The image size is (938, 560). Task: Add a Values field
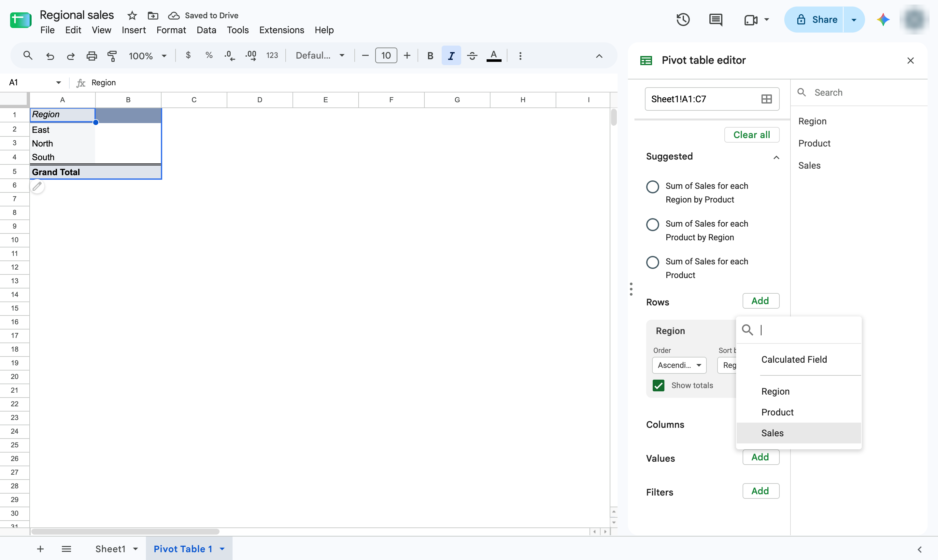pos(760,457)
